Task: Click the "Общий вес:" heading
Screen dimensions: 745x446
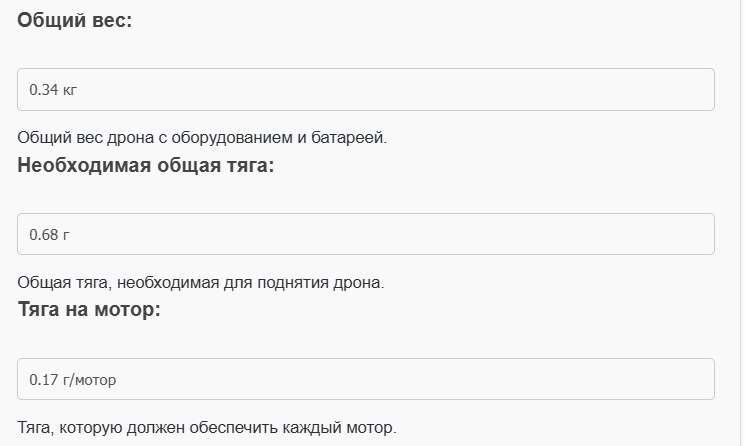Action: (x=74, y=20)
